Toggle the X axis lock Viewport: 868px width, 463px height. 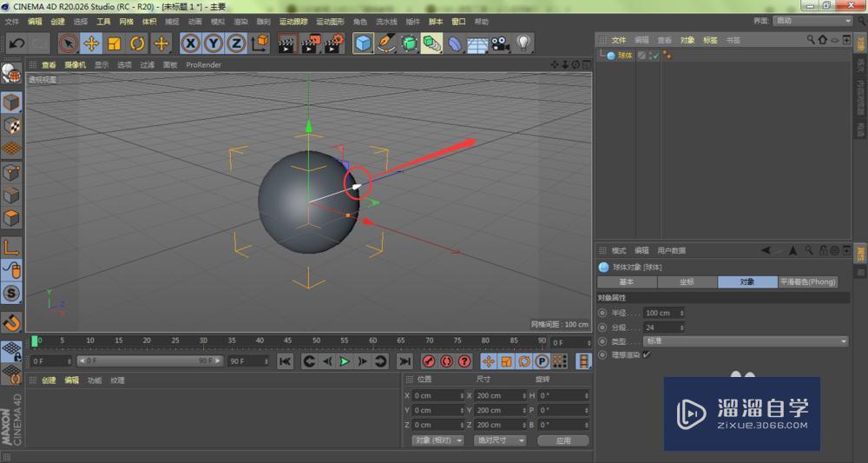click(190, 43)
